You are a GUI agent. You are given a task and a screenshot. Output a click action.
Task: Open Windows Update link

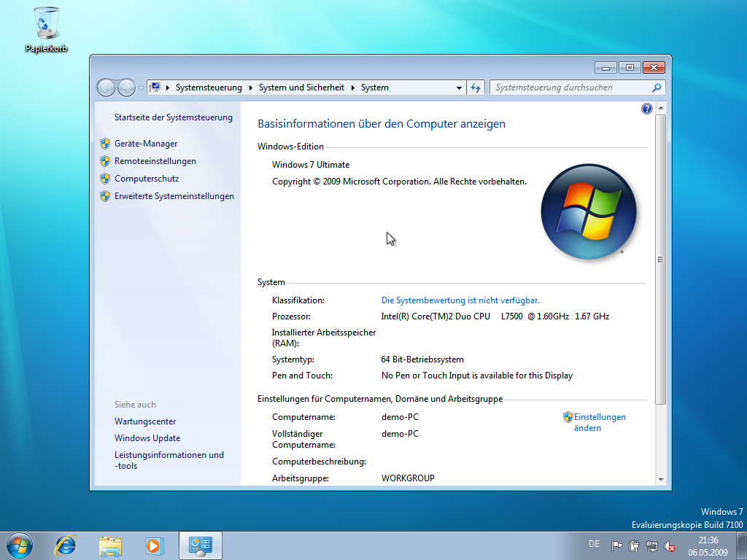coord(147,438)
